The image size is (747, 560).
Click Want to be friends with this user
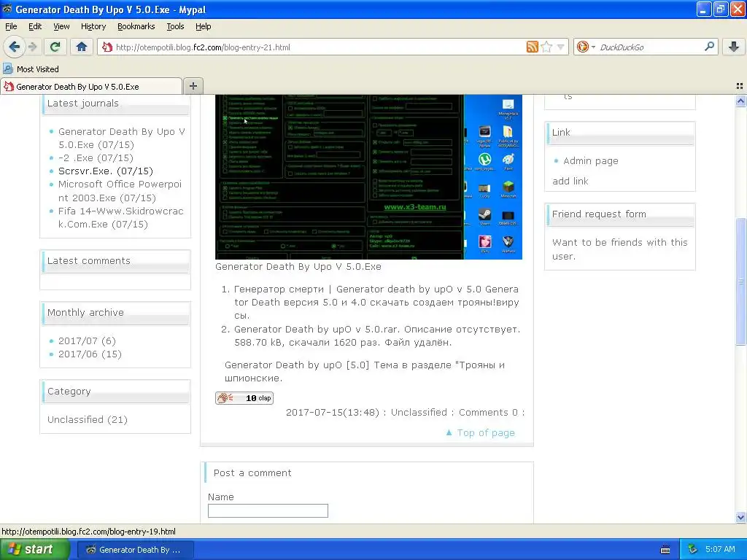click(620, 249)
